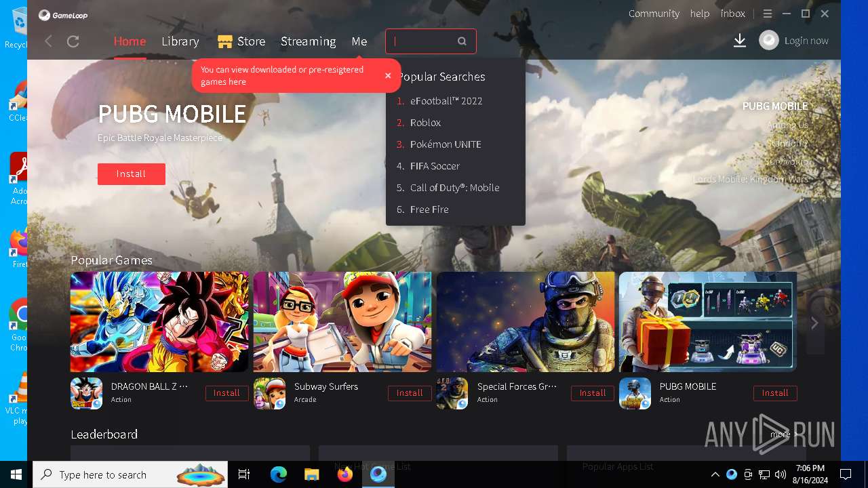Click Subway Surfers small icon
This screenshot has height=488, width=868.
(269, 393)
